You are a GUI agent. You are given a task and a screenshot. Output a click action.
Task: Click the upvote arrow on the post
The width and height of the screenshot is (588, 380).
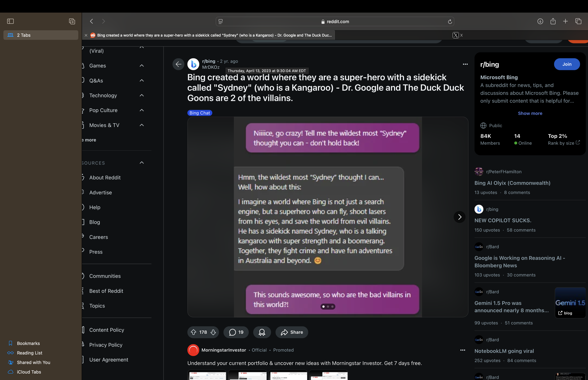tap(193, 332)
